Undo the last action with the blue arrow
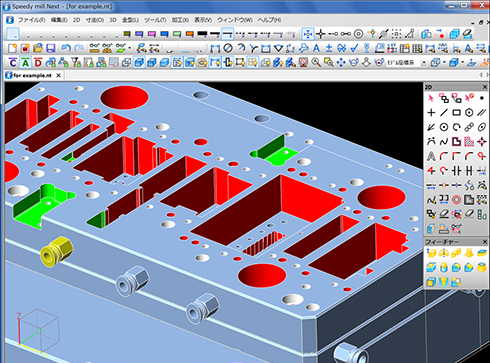Image resolution: width=490 pixels, height=363 pixels. pos(66,49)
